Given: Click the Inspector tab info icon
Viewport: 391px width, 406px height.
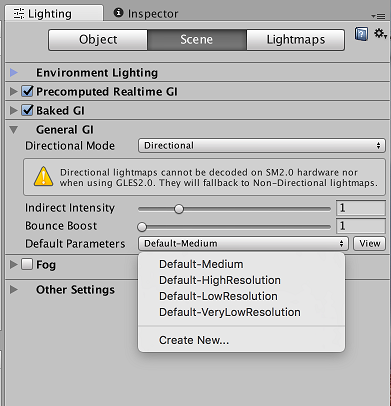Looking at the screenshot, I should tap(118, 13).
